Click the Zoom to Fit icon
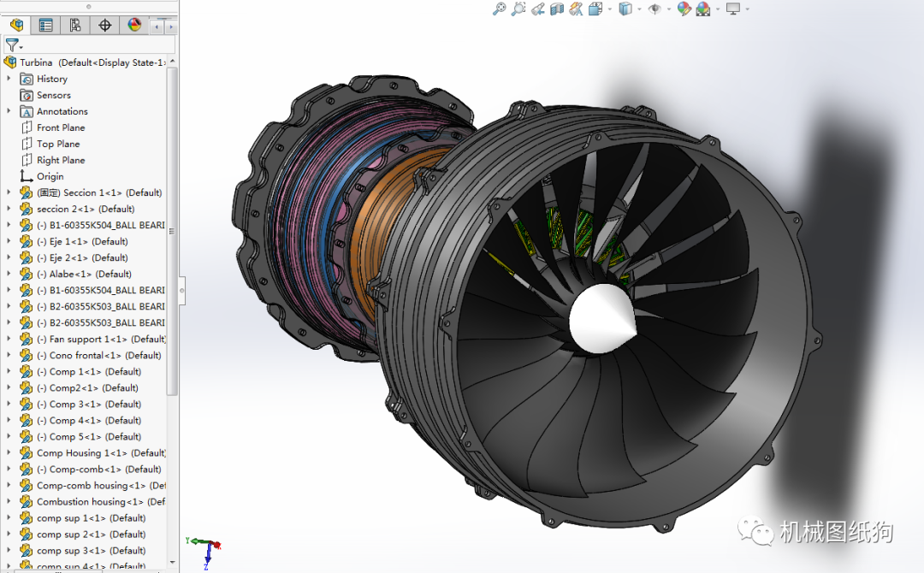 point(499,9)
